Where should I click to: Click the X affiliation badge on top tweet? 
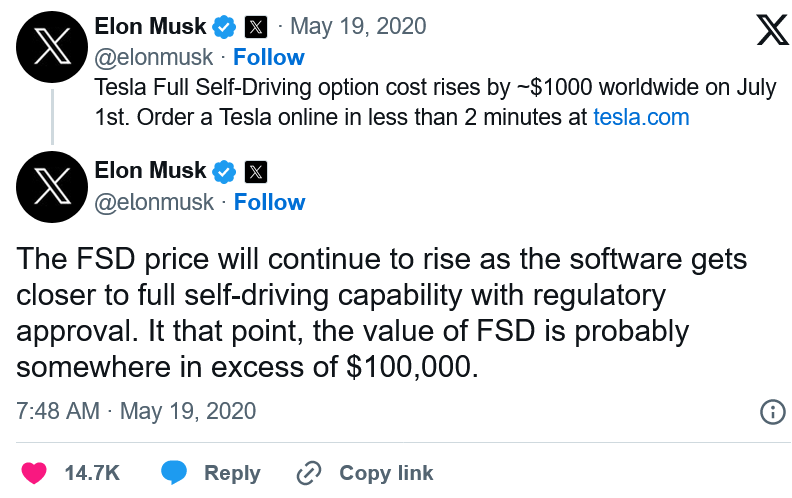256,27
